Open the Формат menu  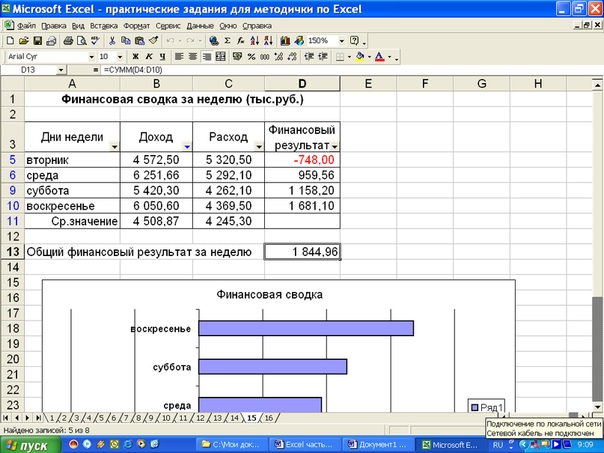click(x=137, y=23)
